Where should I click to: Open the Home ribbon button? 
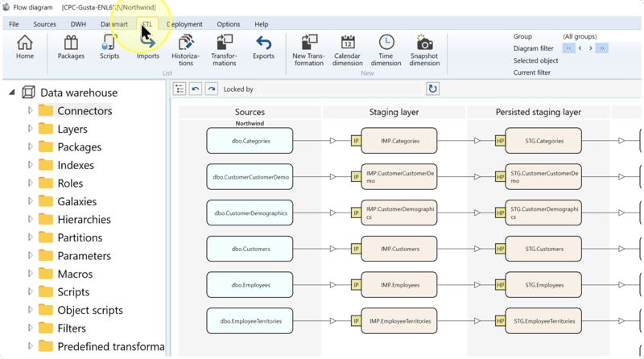pyautogui.click(x=25, y=47)
